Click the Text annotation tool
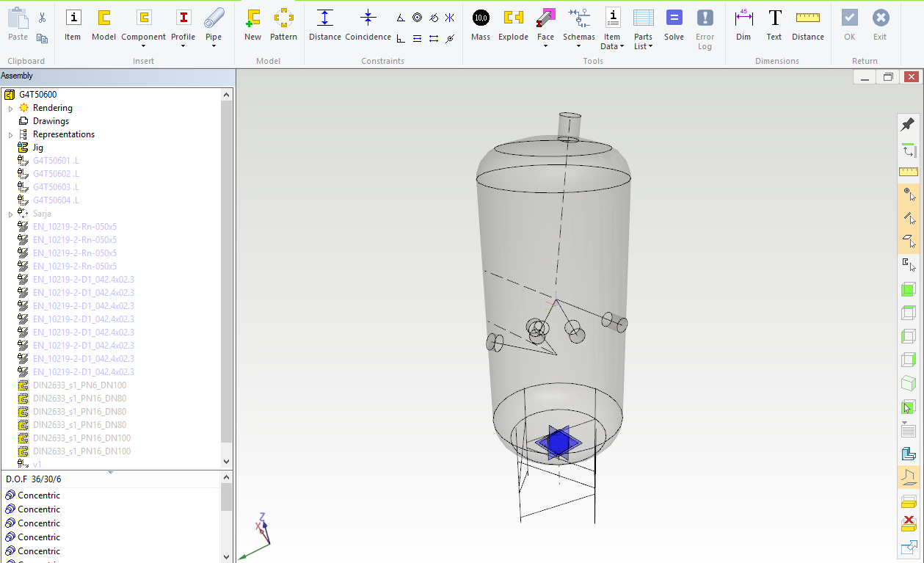The image size is (924, 563). click(x=774, y=24)
